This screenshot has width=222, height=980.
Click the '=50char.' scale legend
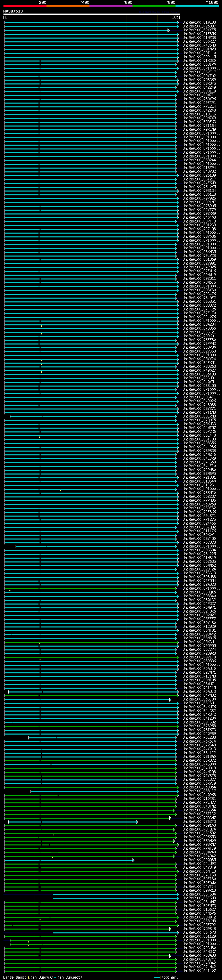click(x=166, y=977)
